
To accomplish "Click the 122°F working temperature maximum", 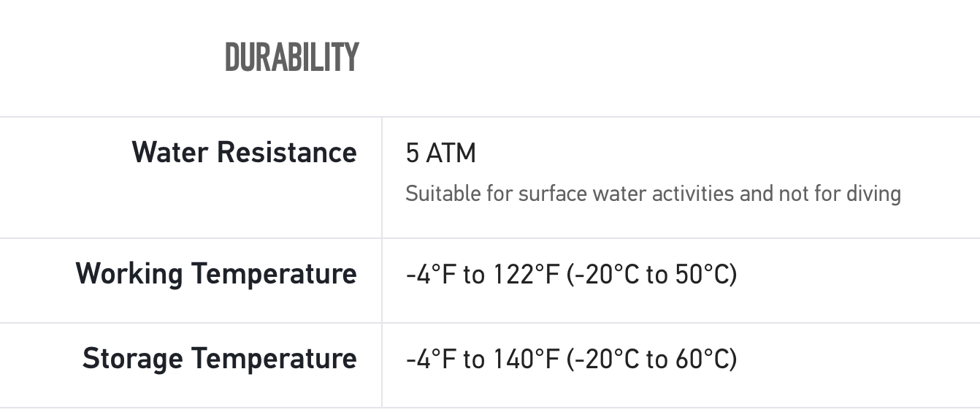I will coord(526,275).
